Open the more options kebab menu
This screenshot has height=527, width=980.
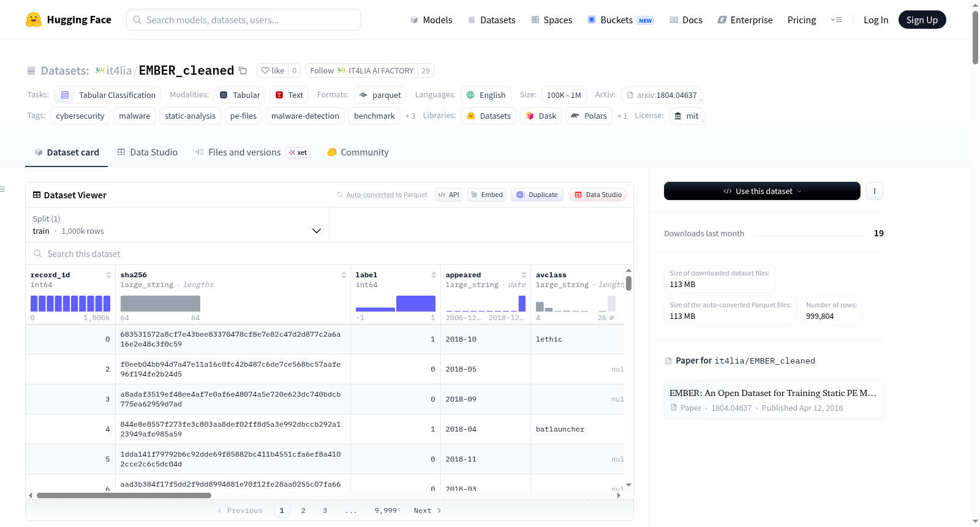point(875,191)
